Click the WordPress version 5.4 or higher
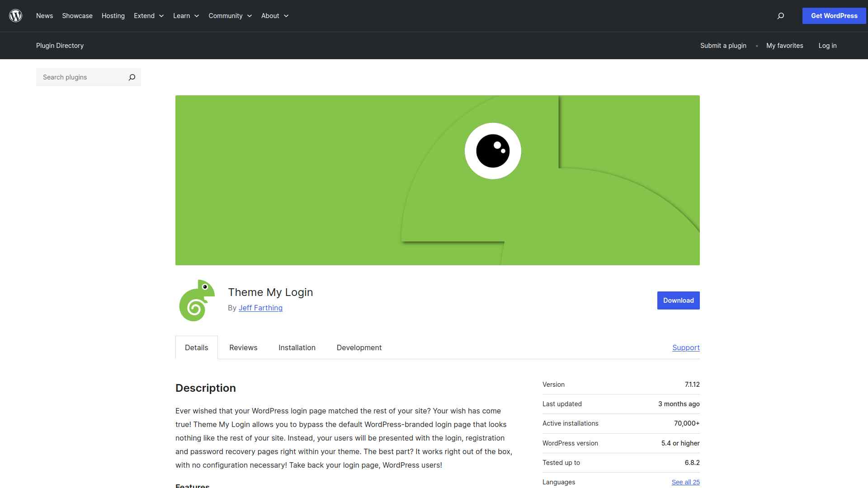Image resolution: width=868 pixels, height=488 pixels. click(680, 443)
